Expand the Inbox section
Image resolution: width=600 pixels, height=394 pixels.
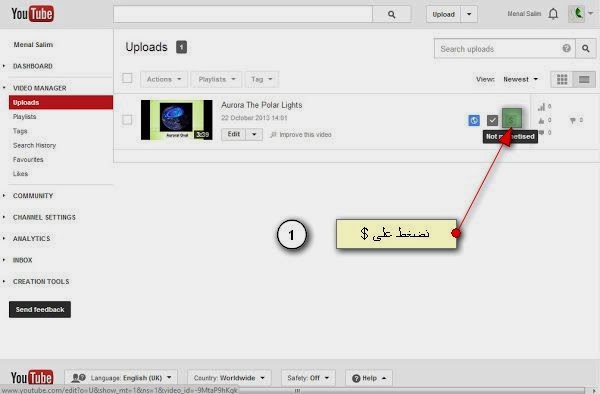pos(22,260)
